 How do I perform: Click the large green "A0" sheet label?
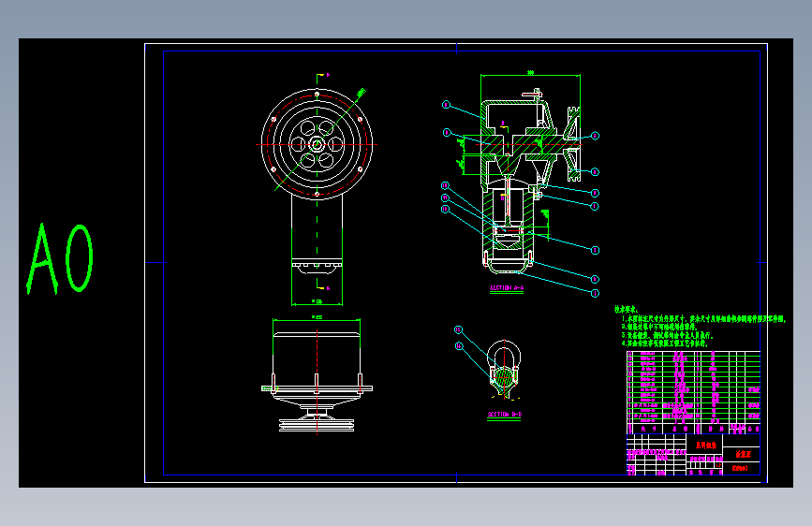60,258
